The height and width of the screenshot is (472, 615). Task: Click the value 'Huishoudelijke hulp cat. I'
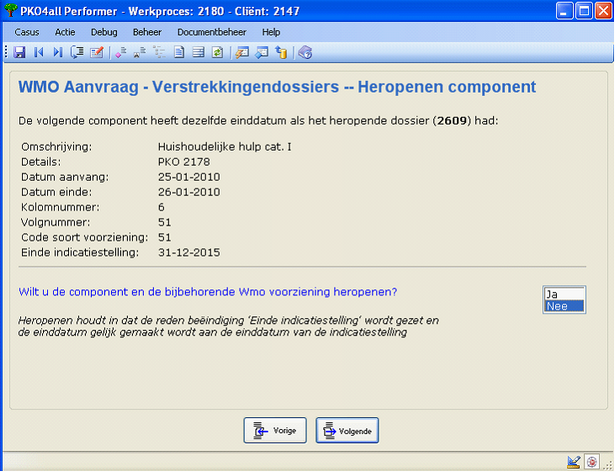click(225, 147)
